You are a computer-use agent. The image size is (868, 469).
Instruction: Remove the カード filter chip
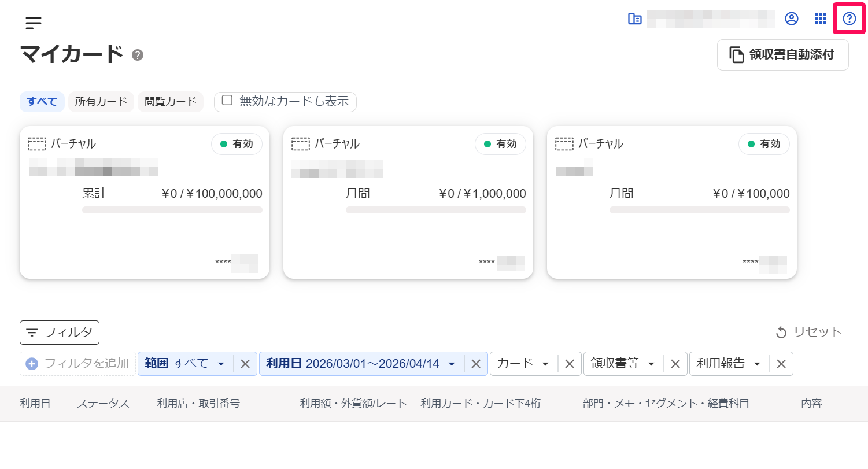[569, 364]
